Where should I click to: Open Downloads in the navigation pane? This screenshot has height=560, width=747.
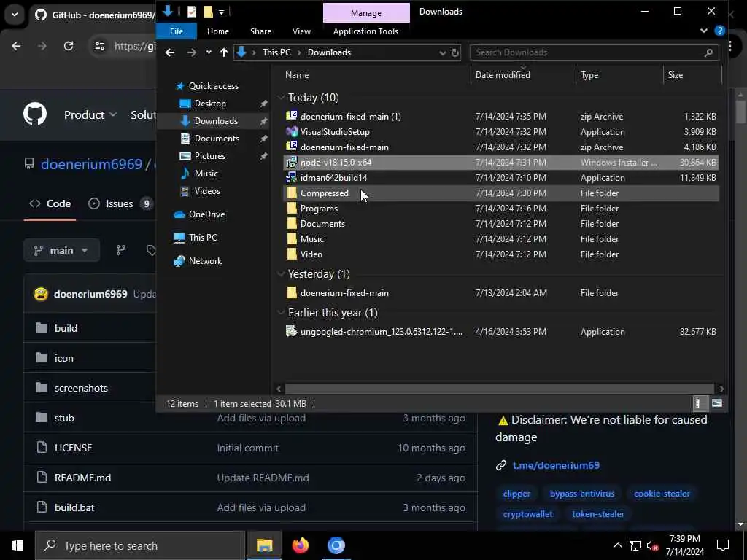216,121
